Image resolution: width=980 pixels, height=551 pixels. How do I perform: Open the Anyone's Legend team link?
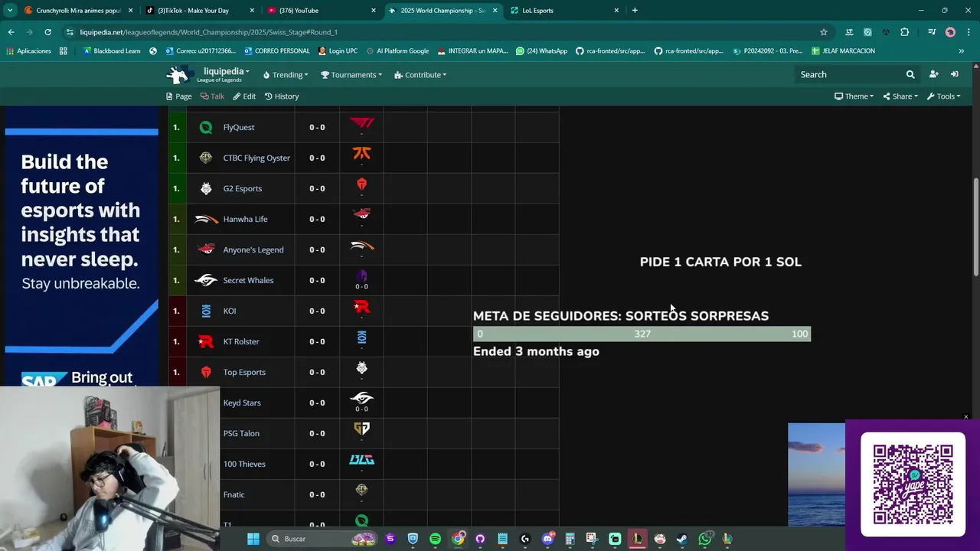pos(253,249)
